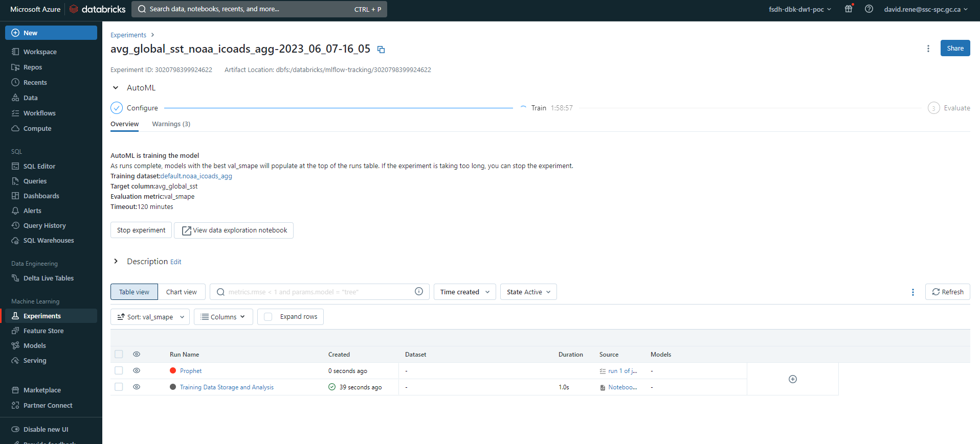Open SQL Warehouses in sidebar
Screen dimensions: 980x444
[x=49, y=241]
